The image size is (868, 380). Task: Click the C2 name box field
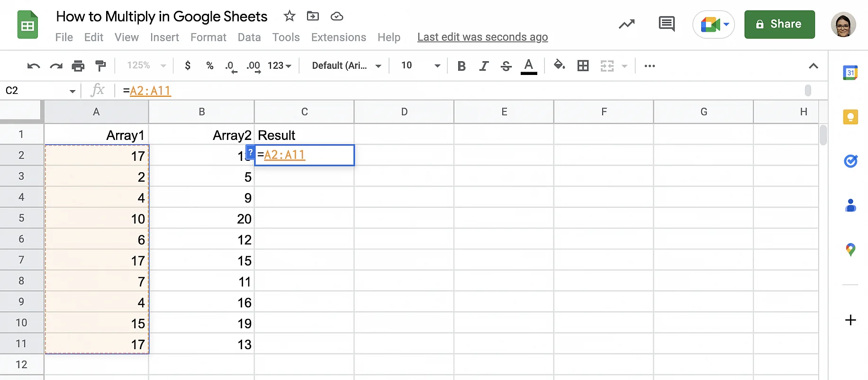(36, 91)
